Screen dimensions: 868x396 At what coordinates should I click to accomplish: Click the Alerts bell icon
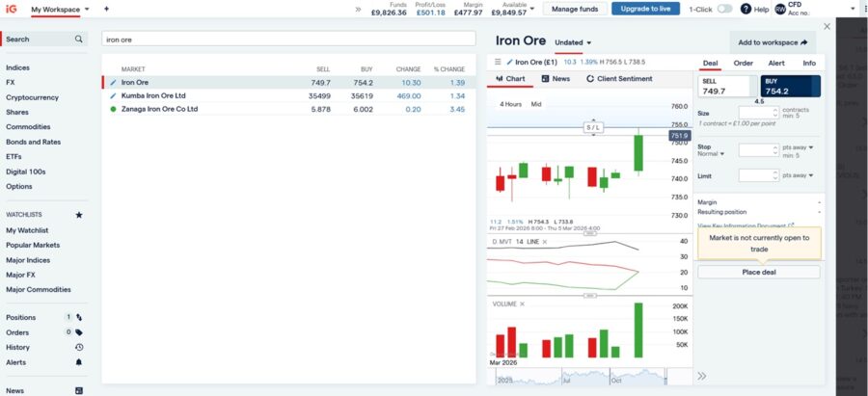coord(79,362)
